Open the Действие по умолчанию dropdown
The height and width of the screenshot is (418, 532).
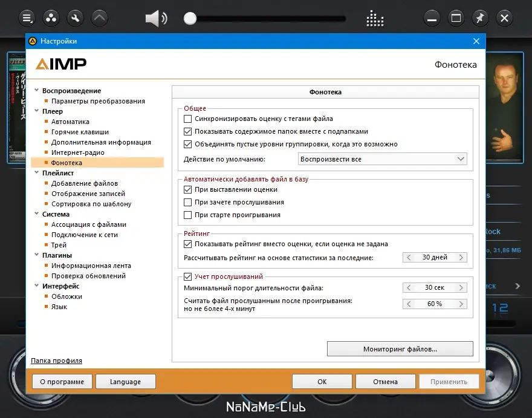tap(382, 159)
